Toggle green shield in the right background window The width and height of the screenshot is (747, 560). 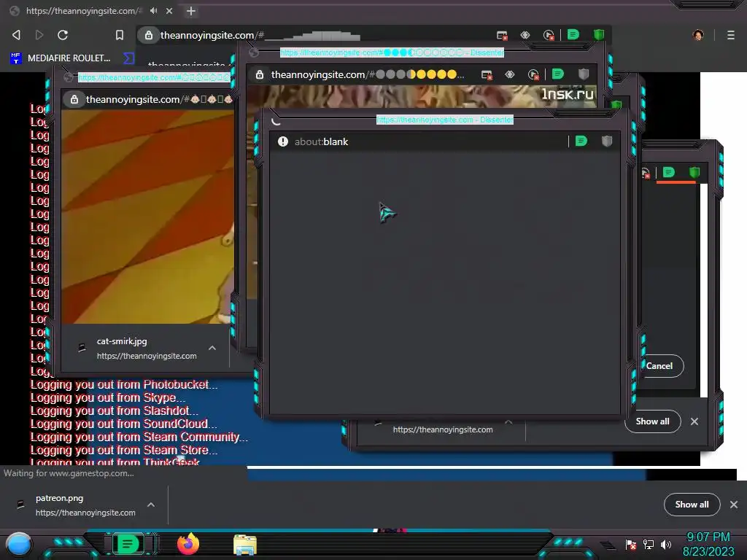tap(694, 172)
